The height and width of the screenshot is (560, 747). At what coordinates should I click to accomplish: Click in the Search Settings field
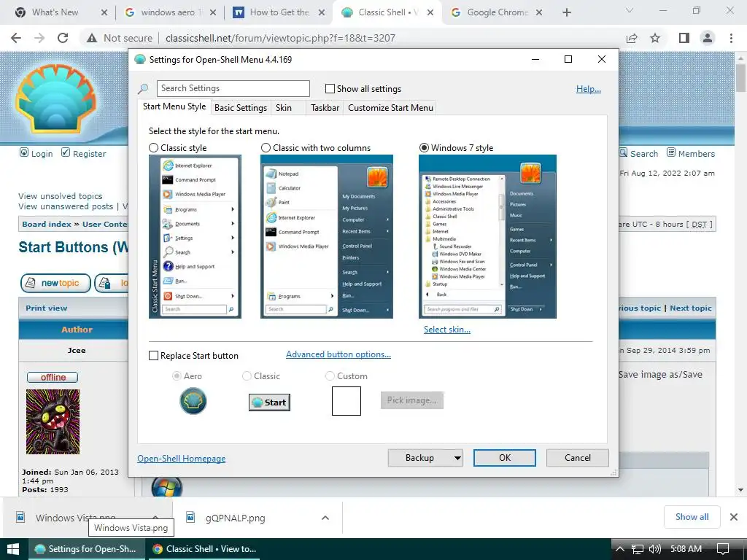pyautogui.click(x=233, y=88)
